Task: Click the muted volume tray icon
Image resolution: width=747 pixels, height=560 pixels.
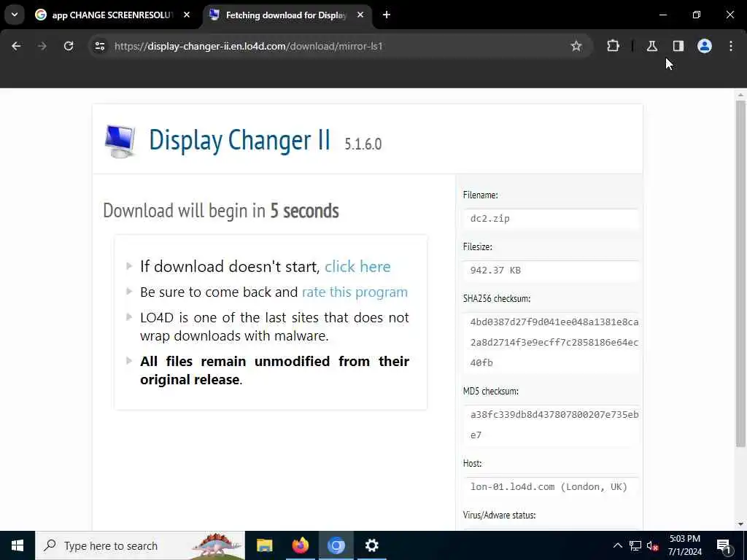Action: pyautogui.click(x=653, y=545)
